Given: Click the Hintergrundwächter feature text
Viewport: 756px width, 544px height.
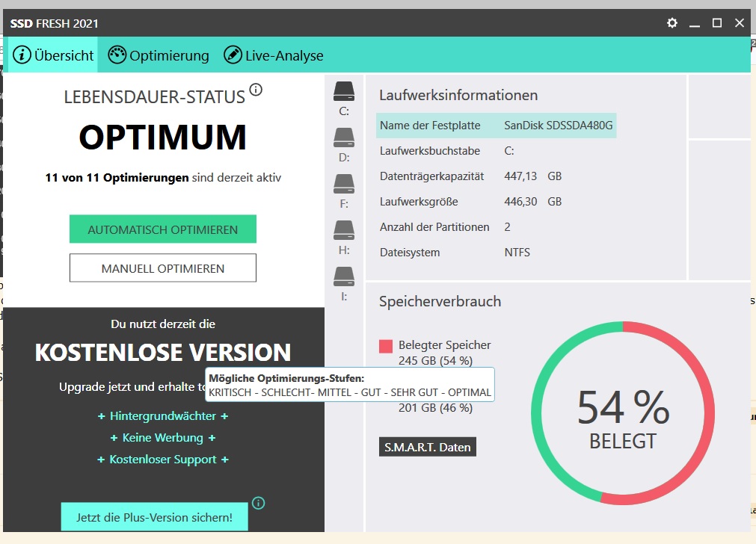Looking at the screenshot, I should coord(163,416).
